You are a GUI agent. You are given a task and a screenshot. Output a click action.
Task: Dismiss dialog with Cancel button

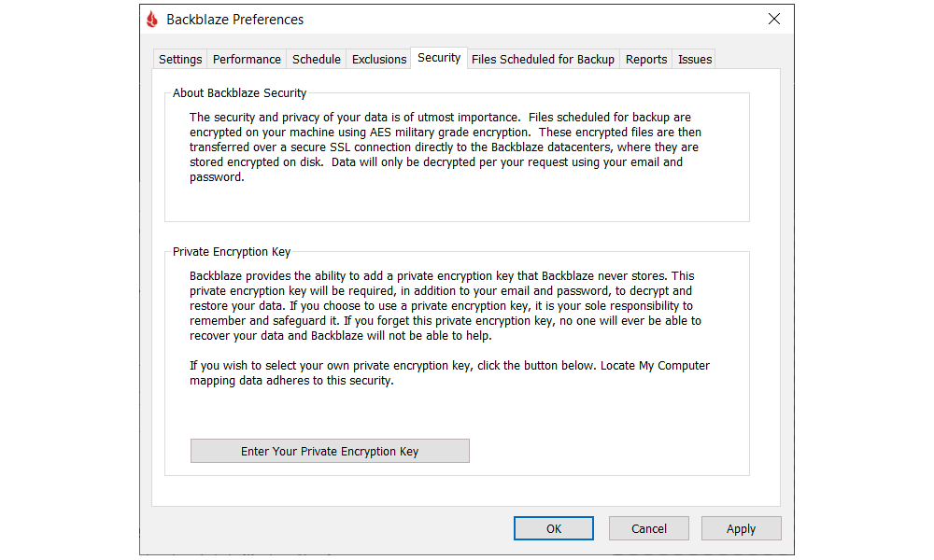click(x=649, y=528)
